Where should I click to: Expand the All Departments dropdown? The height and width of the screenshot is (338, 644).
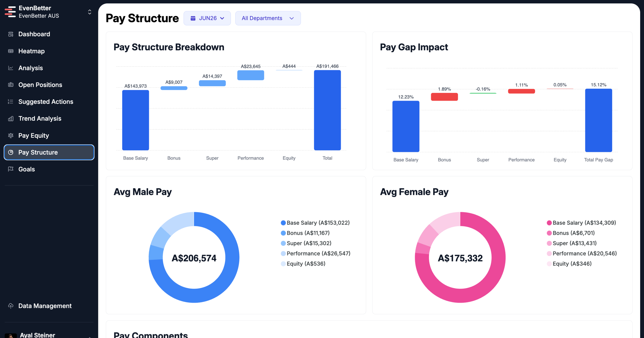point(268,18)
